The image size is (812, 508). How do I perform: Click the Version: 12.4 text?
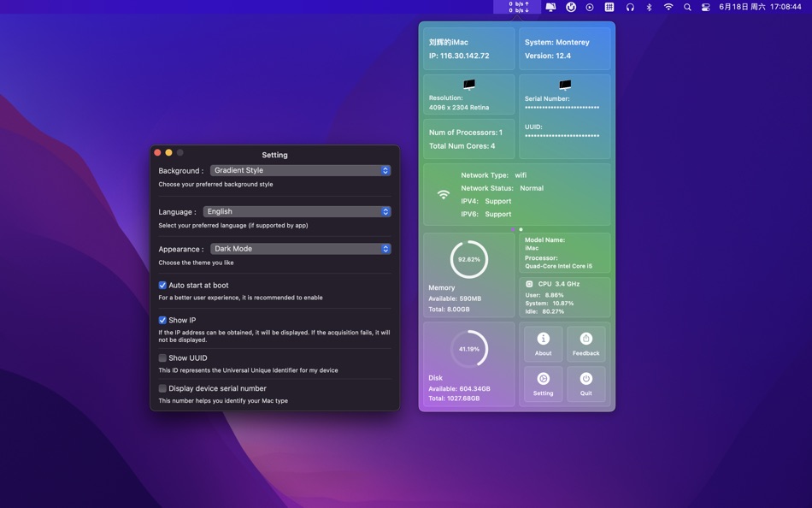[548, 56]
